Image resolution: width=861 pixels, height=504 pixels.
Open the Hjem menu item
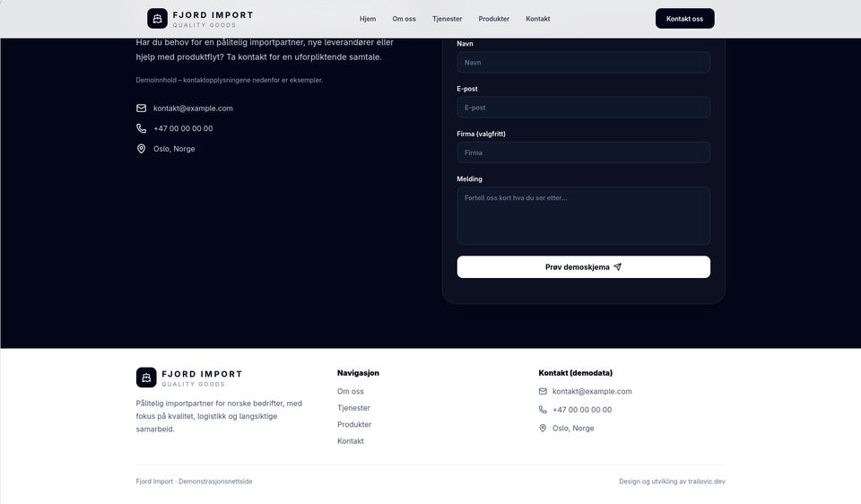click(x=368, y=19)
